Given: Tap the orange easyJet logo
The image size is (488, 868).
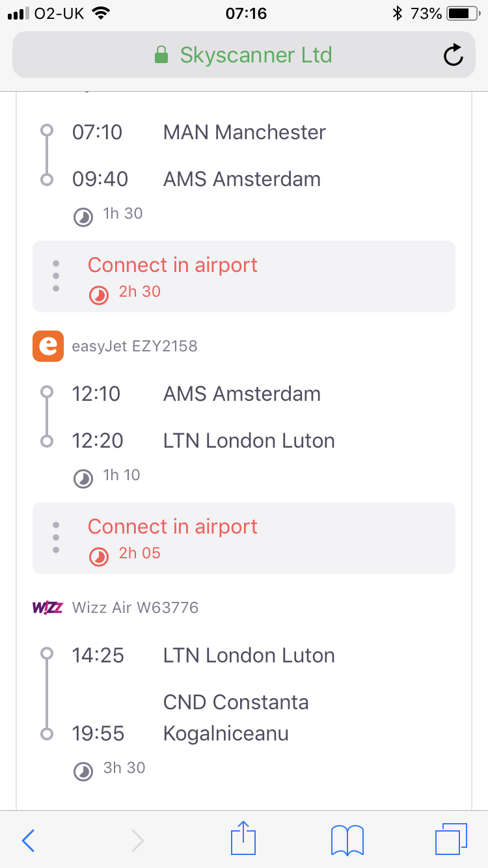Looking at the screenshot, I should click(48, 346).
